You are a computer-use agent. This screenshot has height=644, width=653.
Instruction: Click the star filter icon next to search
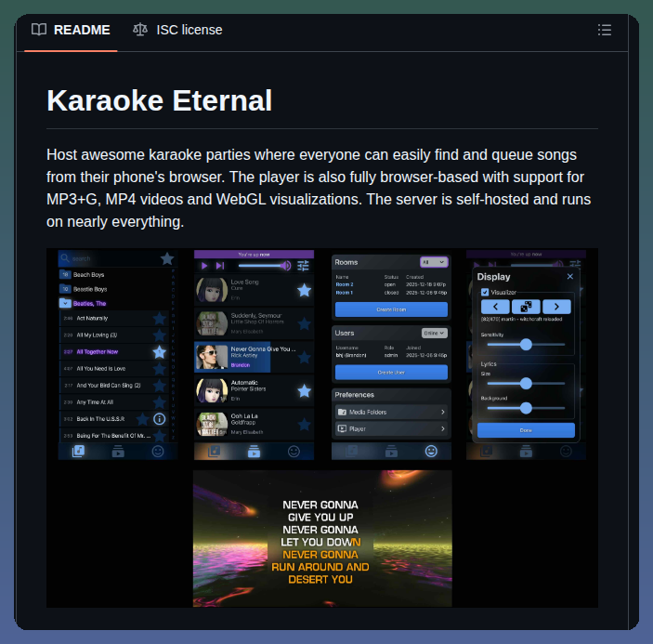click(x=167, y=258)
